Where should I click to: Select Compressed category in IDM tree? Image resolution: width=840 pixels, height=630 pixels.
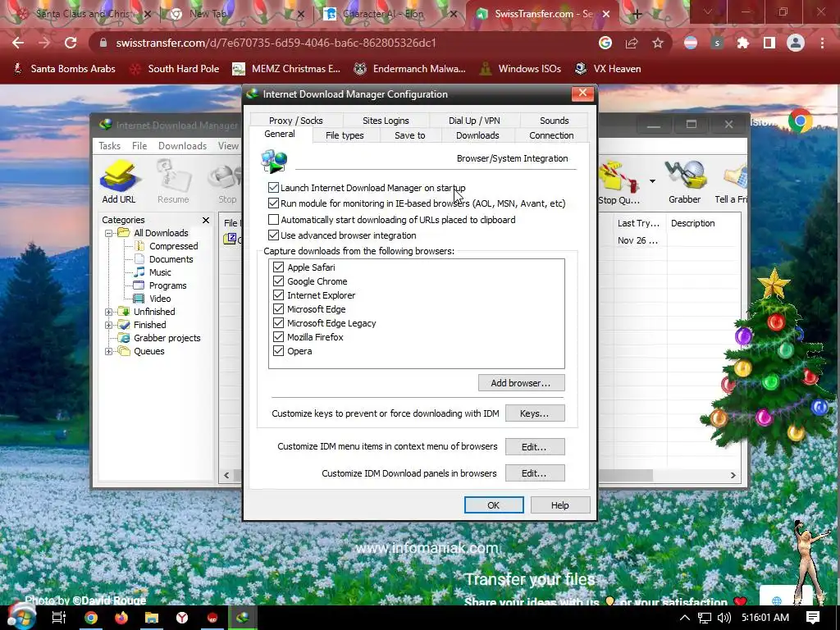click(174, 246)
